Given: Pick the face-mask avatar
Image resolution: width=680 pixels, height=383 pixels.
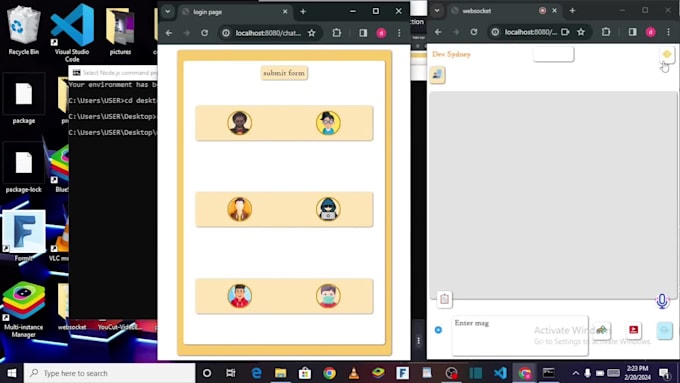Looking at the screenshot, I should pyautogui.click(x=328, y=296).
